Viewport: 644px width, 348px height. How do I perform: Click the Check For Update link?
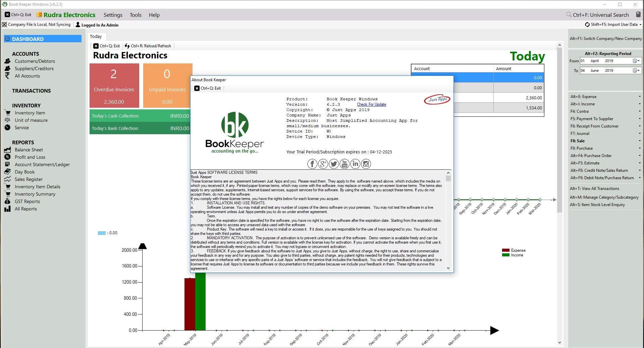pyautogui.click(x=371, y=104)
